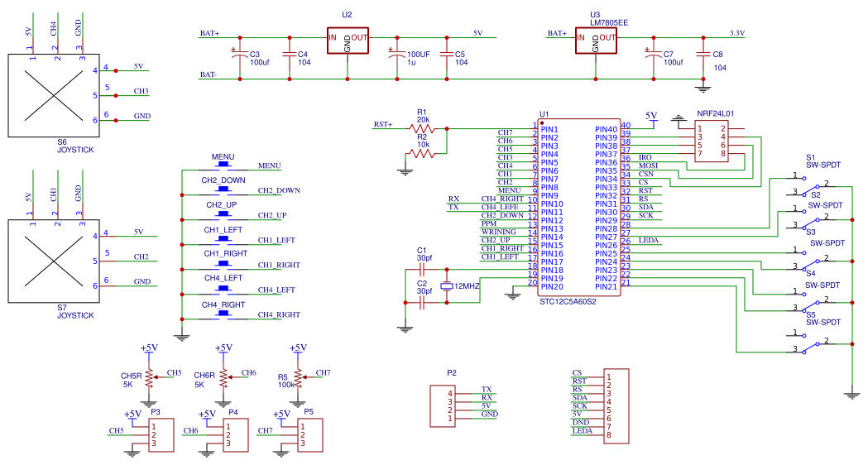The image size is (868, 465).
Task: Select the S6 joystick symbol
Action: click(54, 95)
